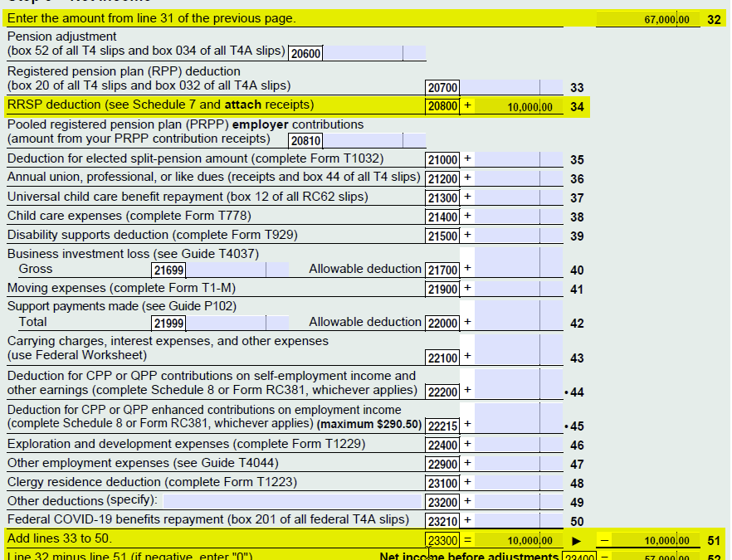Click the COVID-19 benefits repayment field, line 50
732x560 pixels.
519,521
